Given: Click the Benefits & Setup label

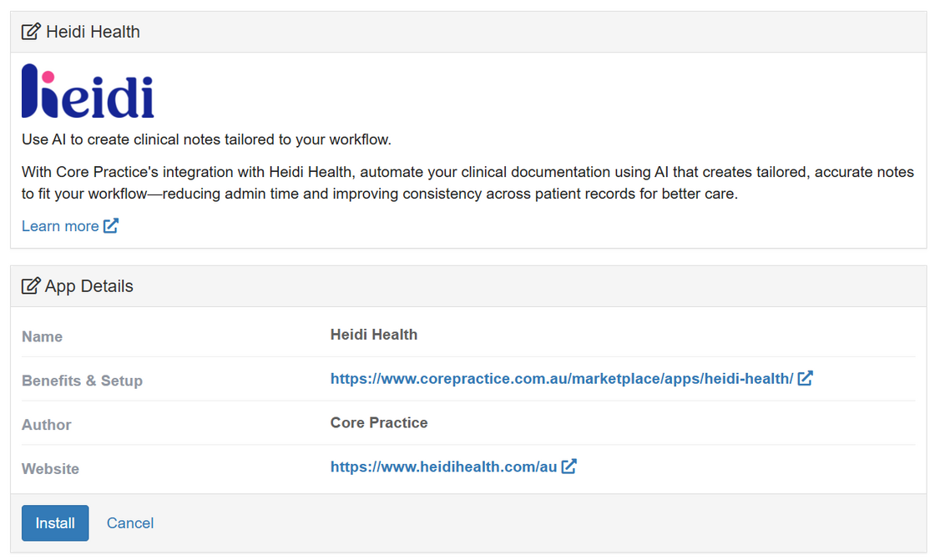Looking at the screenshot, I should coord(82,381).
